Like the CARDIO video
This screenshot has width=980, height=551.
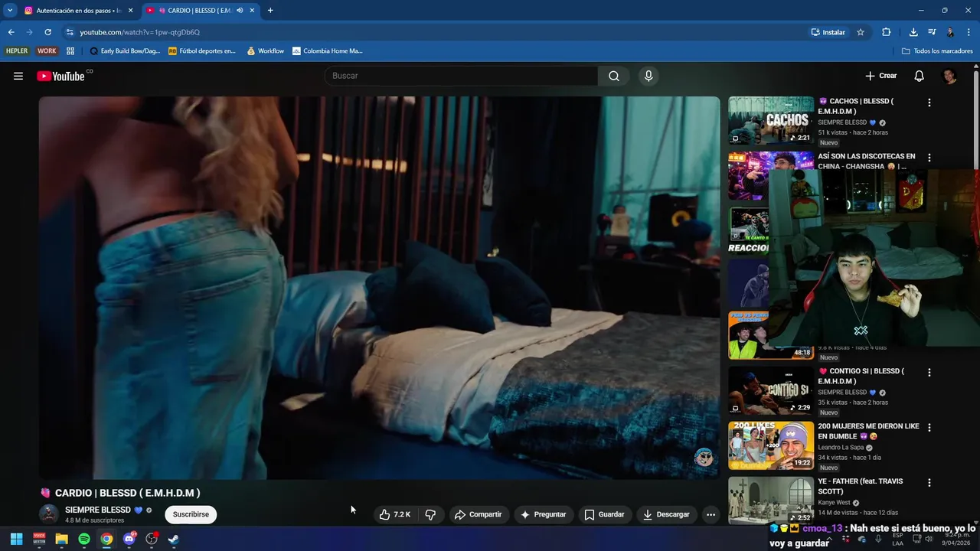tap(395, 514)
